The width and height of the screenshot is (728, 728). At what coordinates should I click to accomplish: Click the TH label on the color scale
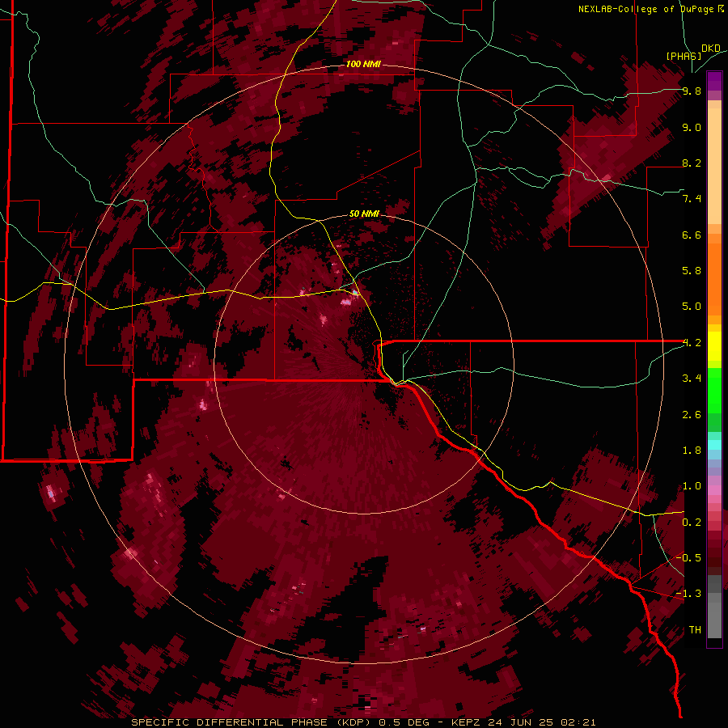coord(695,629)
